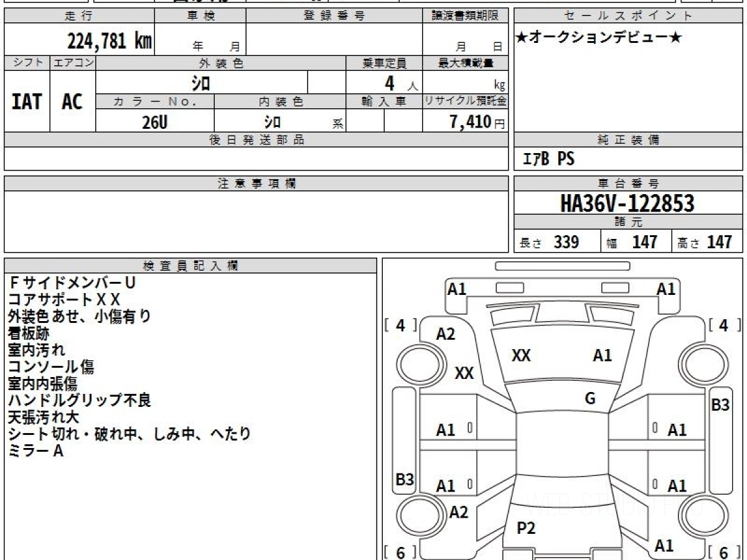
Task: Select the note 外装色あせ、小傷有り
Action: point(80,316)
